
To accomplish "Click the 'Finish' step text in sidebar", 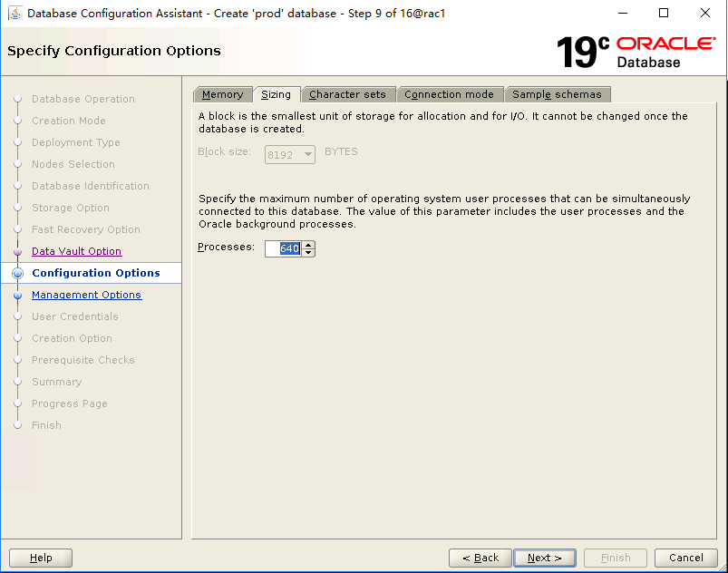I will coord(46,425).
